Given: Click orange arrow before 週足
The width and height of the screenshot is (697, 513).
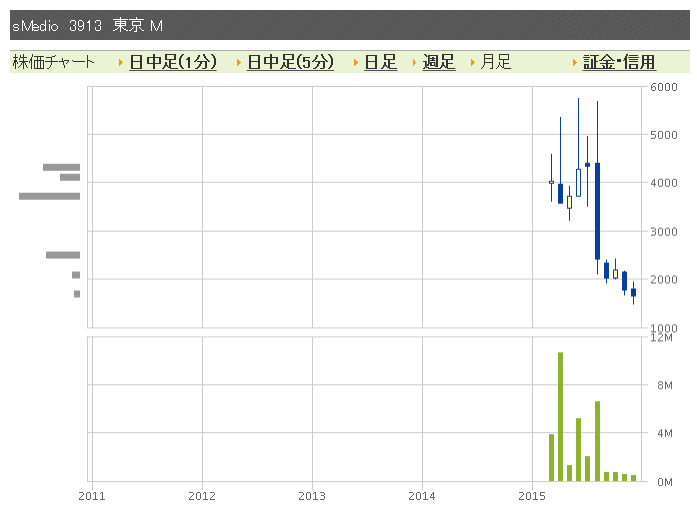Looking at the screenshot, I should 414,63.
